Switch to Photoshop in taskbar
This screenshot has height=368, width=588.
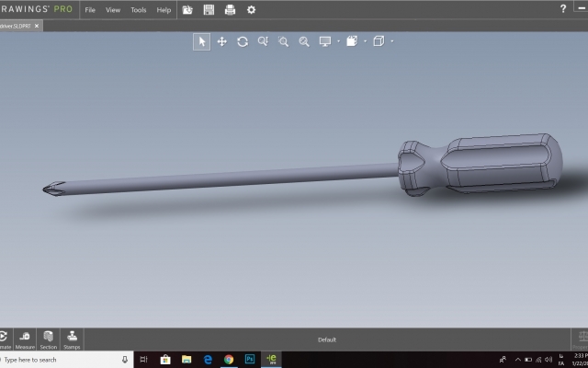(250, 360)
